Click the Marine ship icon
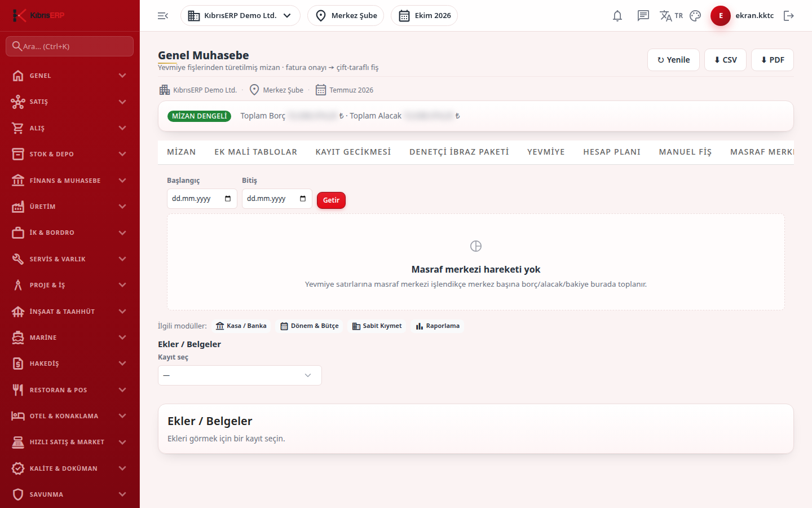Screen dimensions: 812x508 tap(18, 338)
